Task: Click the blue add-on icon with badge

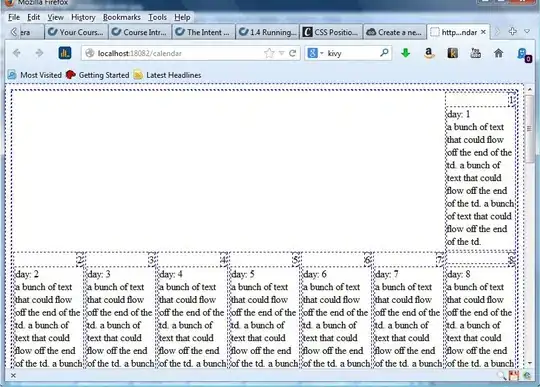Action: (x=524, y=54)
